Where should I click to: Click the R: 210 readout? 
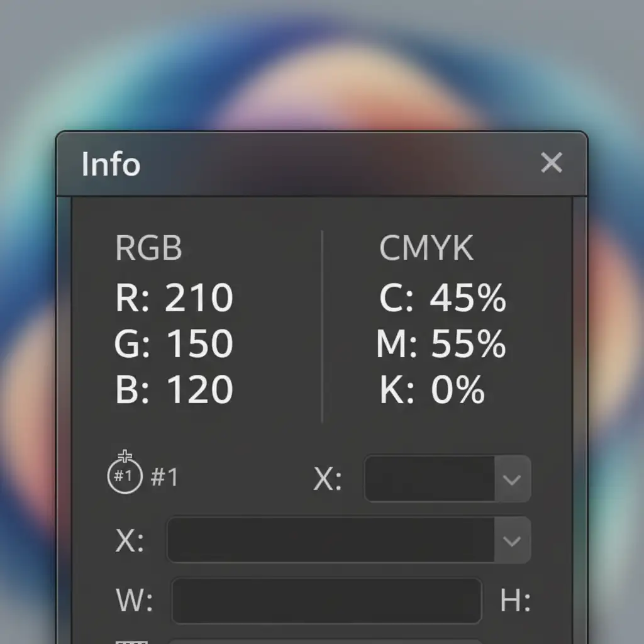174,298
